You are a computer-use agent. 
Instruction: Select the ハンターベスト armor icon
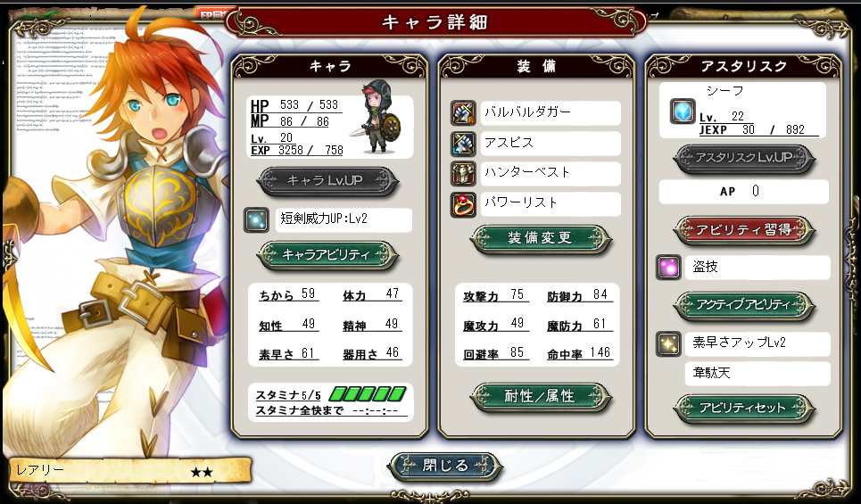463,174
